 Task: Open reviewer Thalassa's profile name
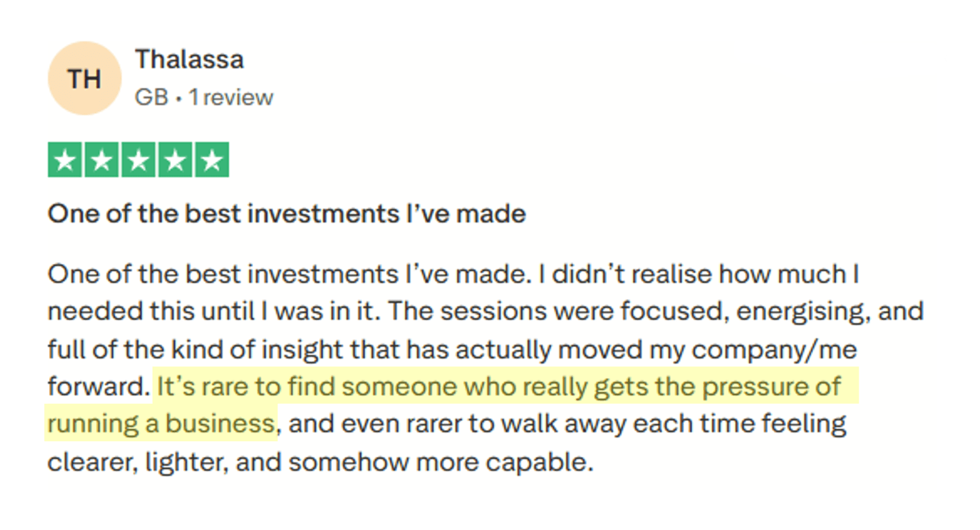tap(189, 60)
